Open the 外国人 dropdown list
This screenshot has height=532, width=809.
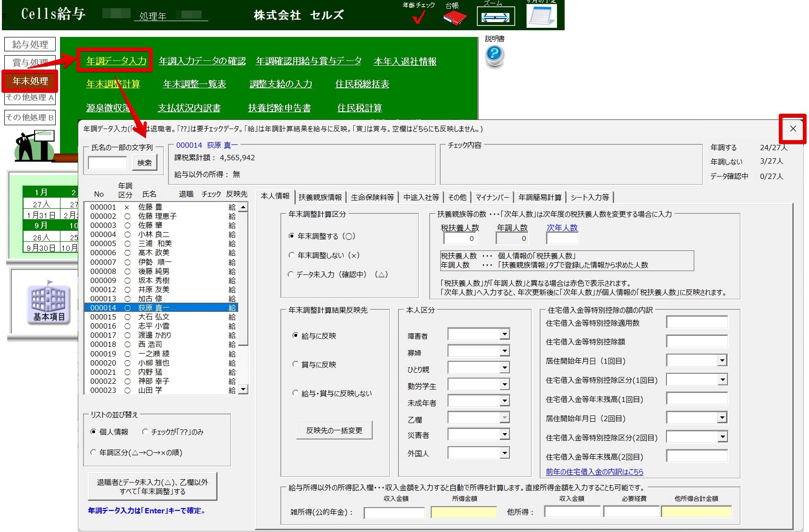click(x=504, y=453)
